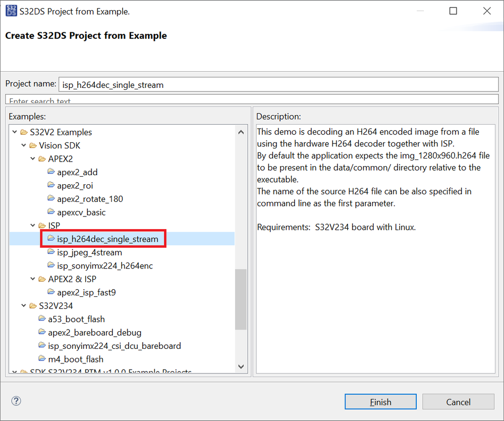Expand the SDK S32V234 RTM v1.0.0 node
This screenshot has height=421, width=504.
tap(14, 372)
